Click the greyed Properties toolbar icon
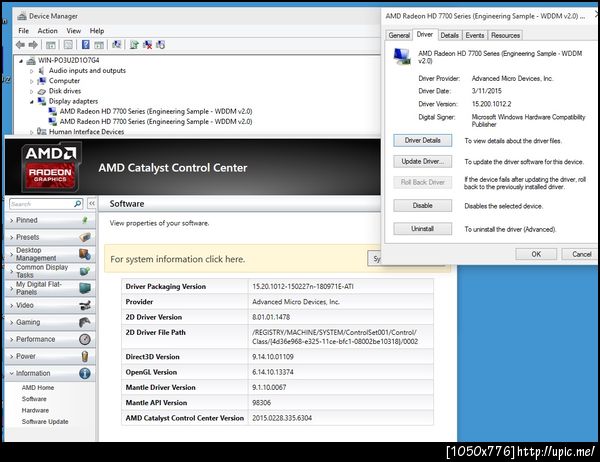The width and height of the screenshot is (600, 462). point(68,45)
